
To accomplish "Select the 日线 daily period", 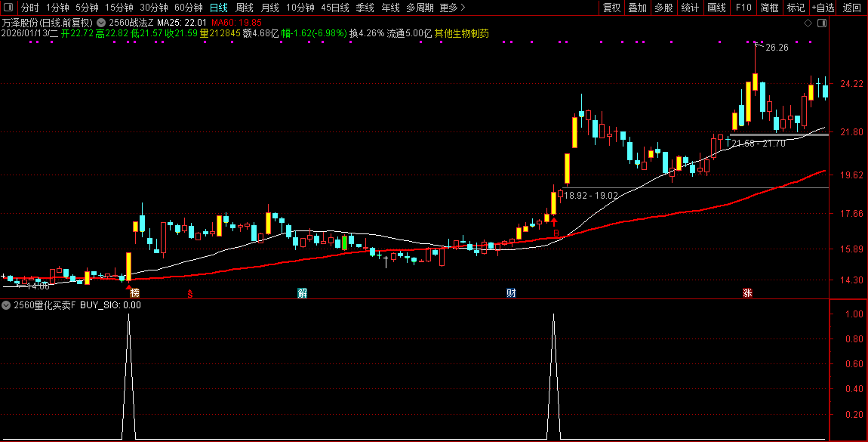I will pyautogui.click(x=219, y=8).
